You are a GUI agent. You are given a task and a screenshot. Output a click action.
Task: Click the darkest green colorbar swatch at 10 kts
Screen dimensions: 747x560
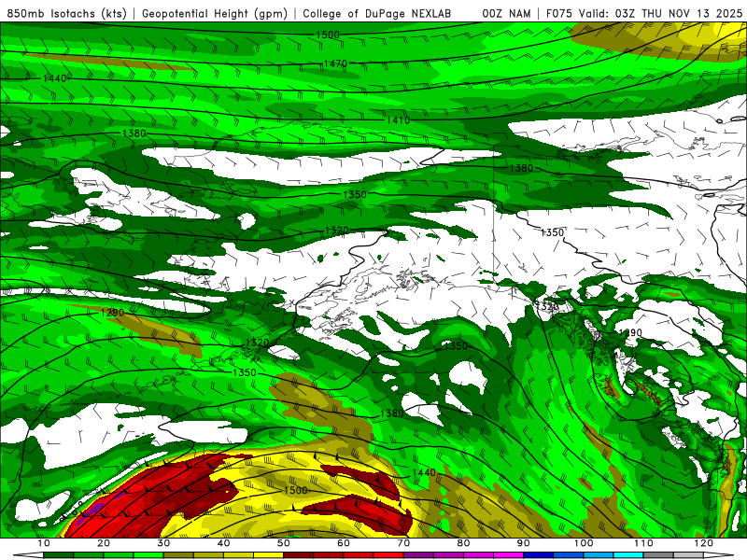click(58, 555)
